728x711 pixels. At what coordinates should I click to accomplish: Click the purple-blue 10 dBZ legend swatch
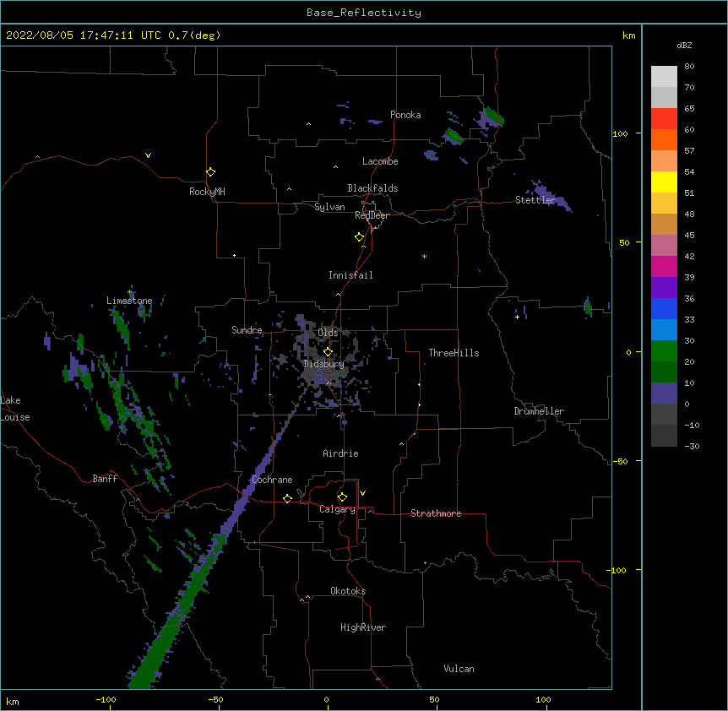[664, 393]
